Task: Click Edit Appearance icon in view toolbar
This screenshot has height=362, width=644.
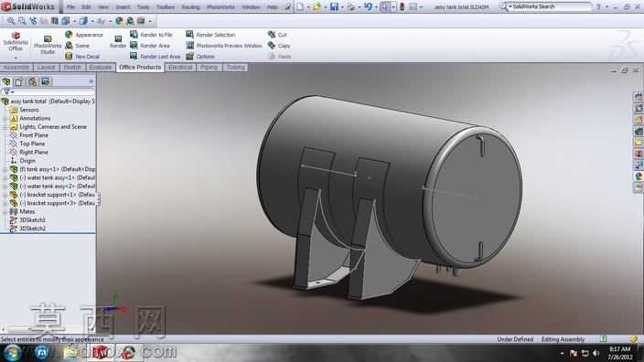Action: click(x=119, y=20)
